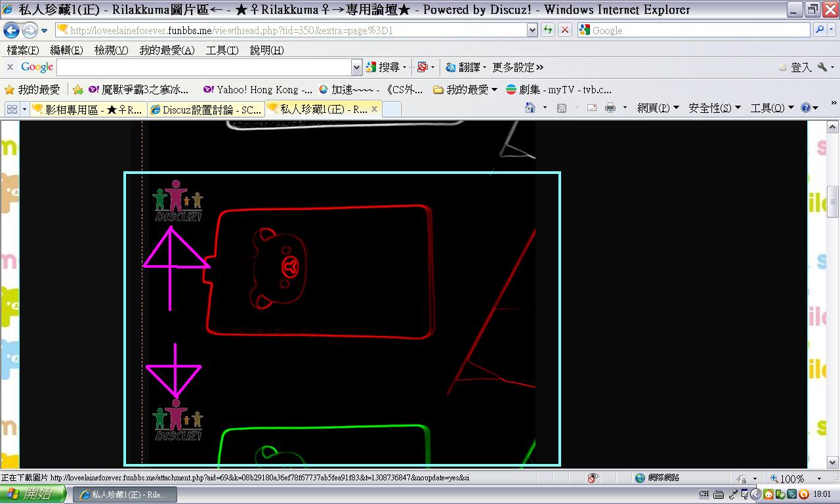Image resolution: width=840 pixels, height=504 pixels.
Task: Click the CH language indicator in taskbar
Action: coord(704,494)
